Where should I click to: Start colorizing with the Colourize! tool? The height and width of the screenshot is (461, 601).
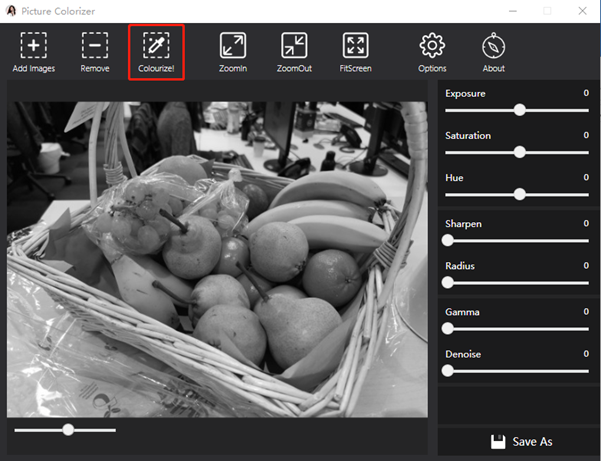(156, 46)
